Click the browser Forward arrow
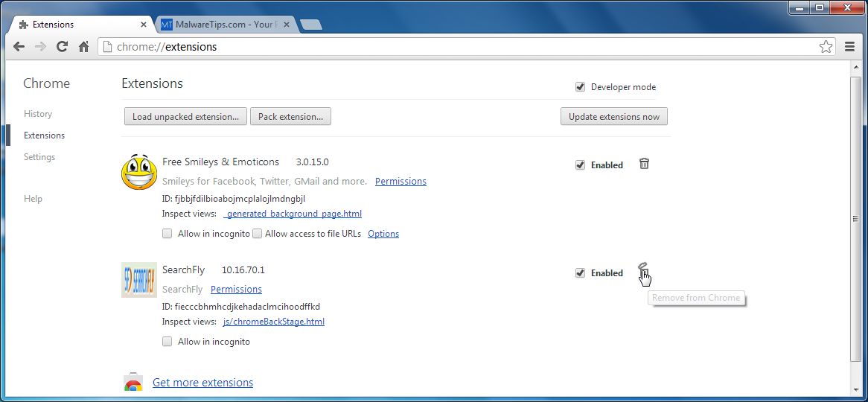This screenshot has width=868, height=402. (40, 46)
